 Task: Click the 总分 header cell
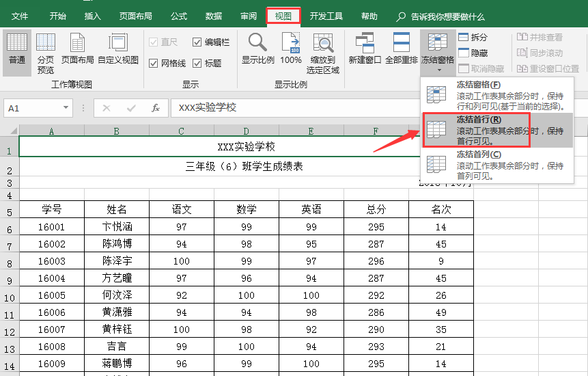376,209
